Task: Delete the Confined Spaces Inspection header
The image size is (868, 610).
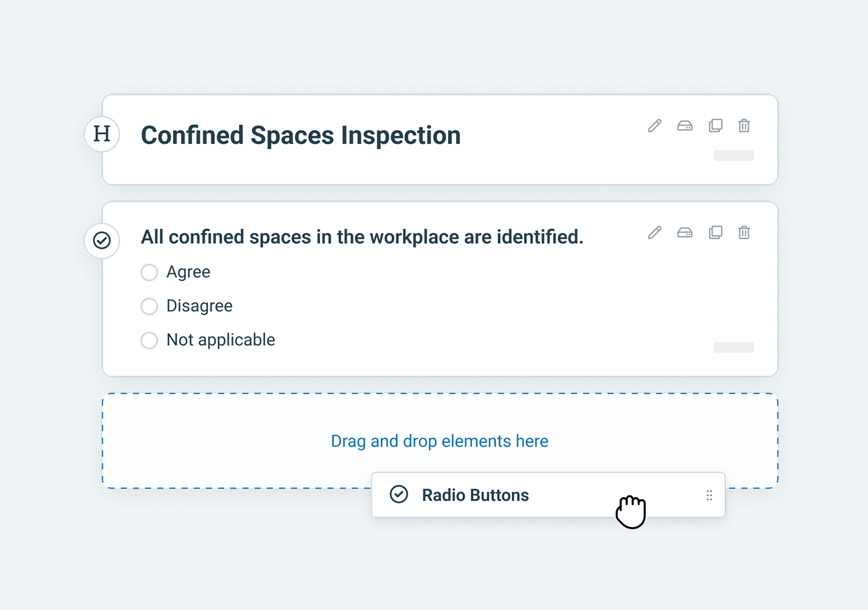Action: [x=744, y=125]
